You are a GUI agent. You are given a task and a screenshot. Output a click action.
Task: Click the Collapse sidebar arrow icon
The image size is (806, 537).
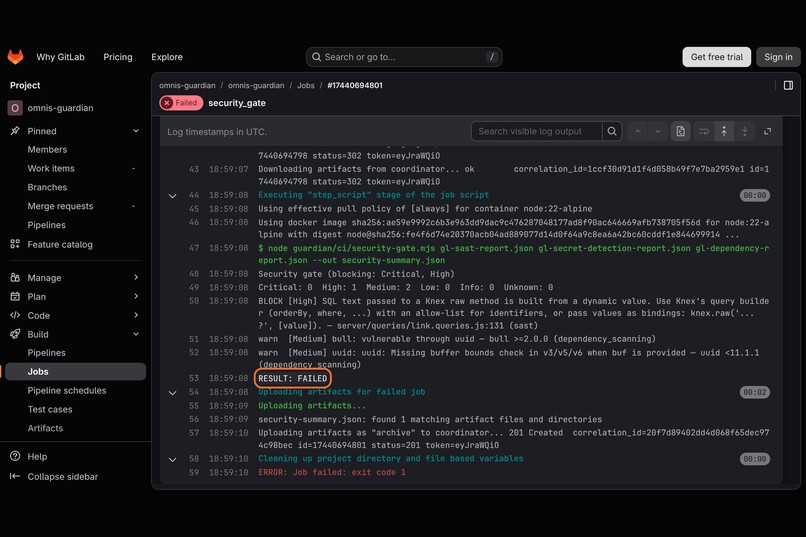pyautogui.click(x=15, y=476)
